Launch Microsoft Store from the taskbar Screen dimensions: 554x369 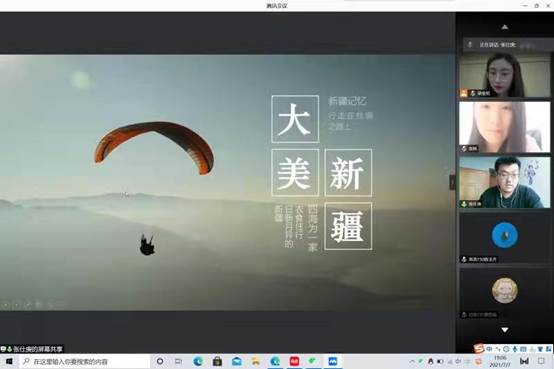point(217,361)
